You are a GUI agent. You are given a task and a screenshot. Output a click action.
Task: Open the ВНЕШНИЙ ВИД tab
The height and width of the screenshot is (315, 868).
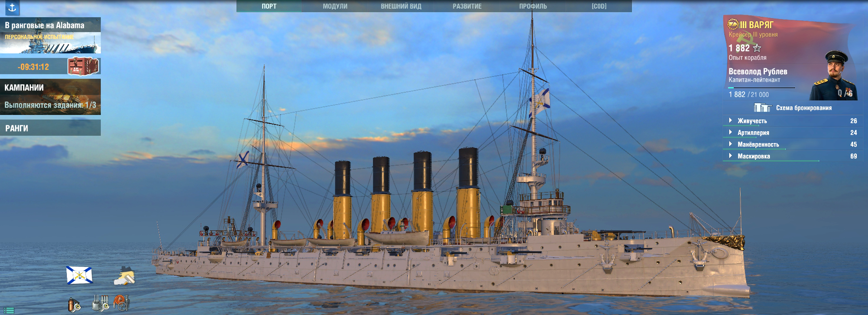coord(401,6)
